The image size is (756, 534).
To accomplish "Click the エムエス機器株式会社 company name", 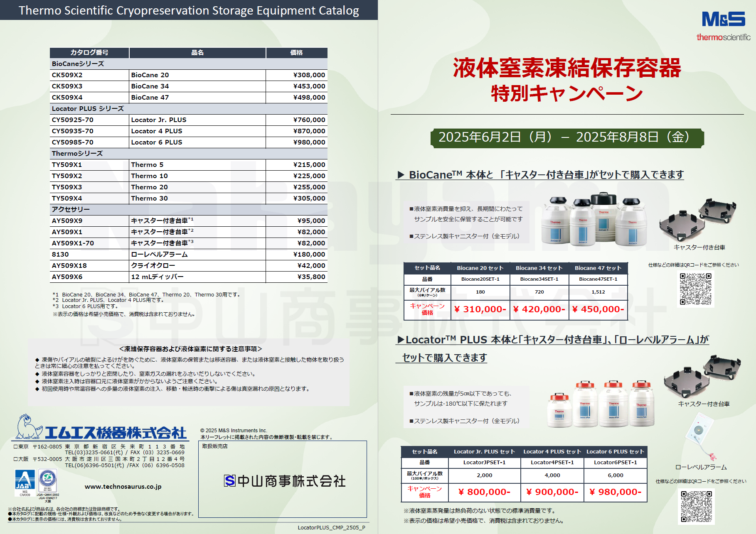I will point(116,433).
